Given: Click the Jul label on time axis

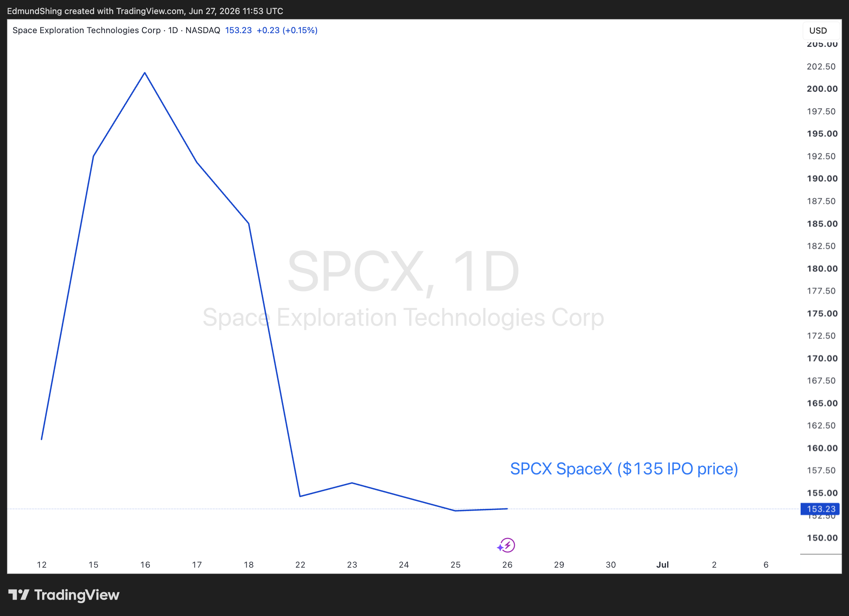Looking at the screenshot, I should (x=662, y=565).
